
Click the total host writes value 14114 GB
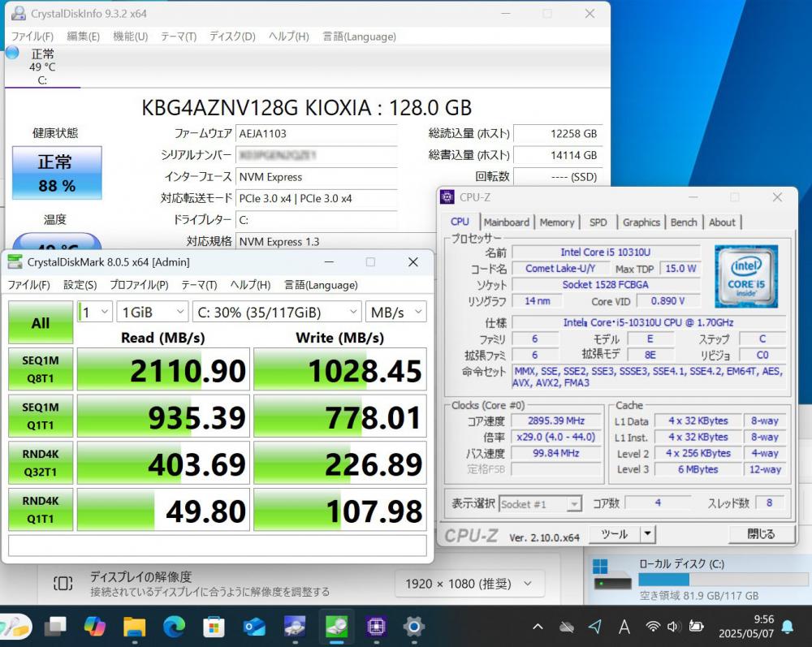pyautogui.click(x=557, y=155)
